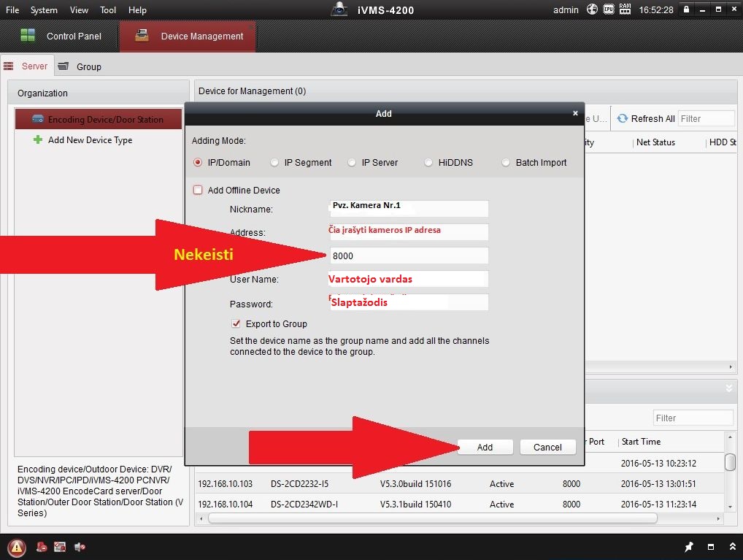Click the Device for Management (0) header
Image resolution: width=743 pixels, height=560 pixels.
(x=252, y=91)
